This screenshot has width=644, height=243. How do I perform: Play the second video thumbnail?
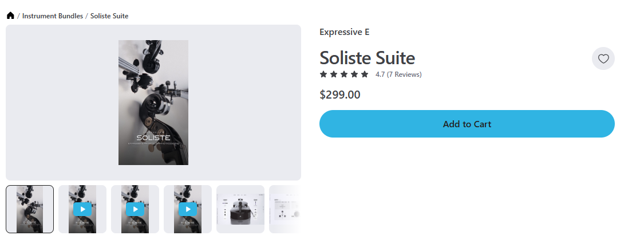point(135,209)
